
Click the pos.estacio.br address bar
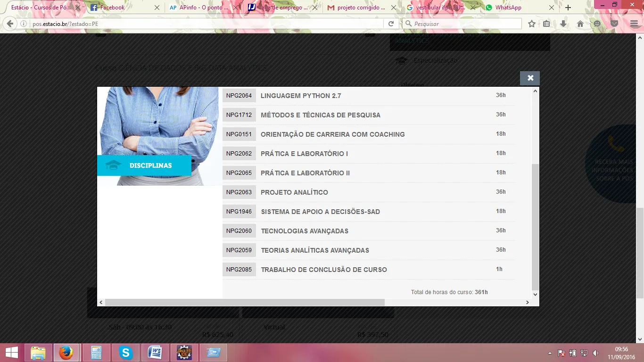pyautogui.click(x=207, y=24)
